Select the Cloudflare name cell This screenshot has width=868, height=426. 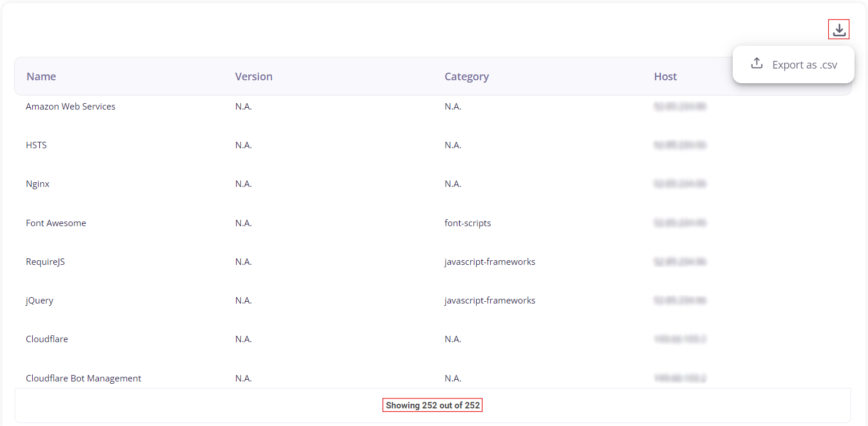(x=47, y=339)
